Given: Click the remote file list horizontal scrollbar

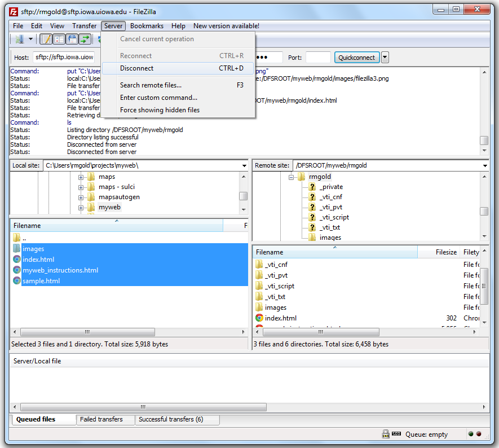Looking at the screenshot, I should [321, 332].
